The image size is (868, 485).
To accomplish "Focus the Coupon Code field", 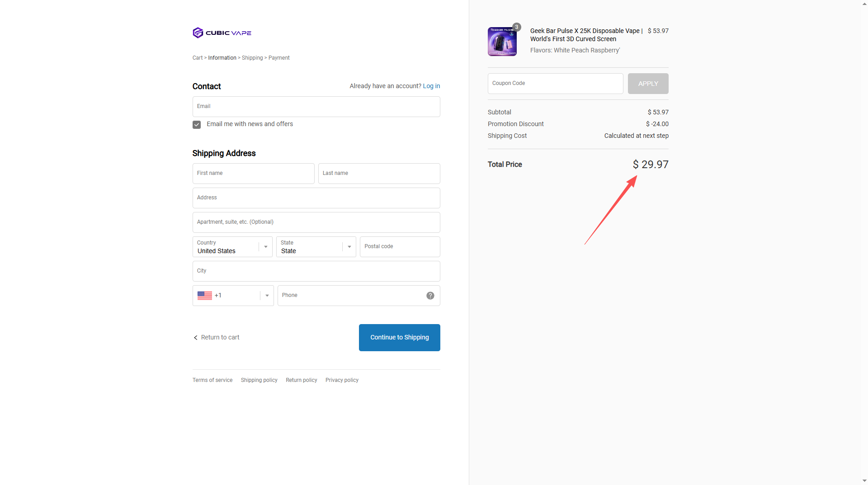I will pyautogui.click(x=555, y=84).
